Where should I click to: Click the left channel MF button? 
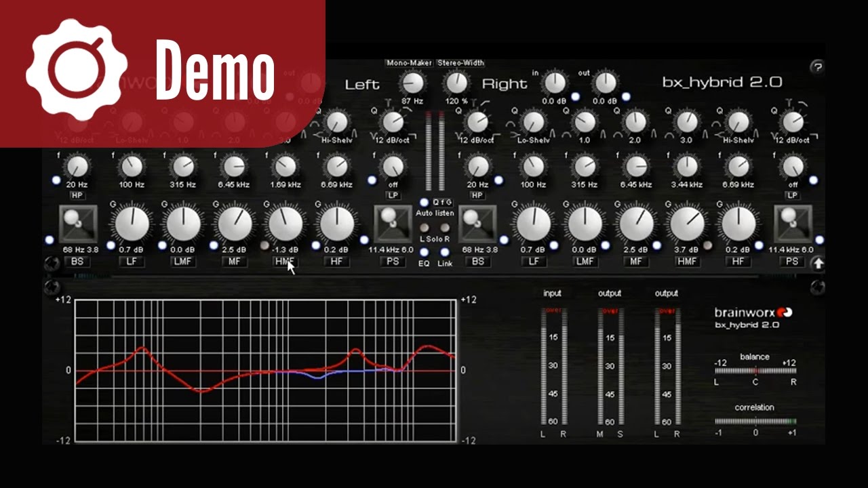pos(234,262)
